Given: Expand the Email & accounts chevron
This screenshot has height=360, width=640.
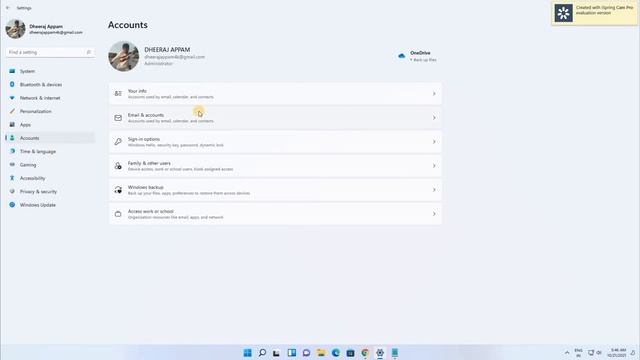Looking at the screenshot, I should click(x=434, y=118).
